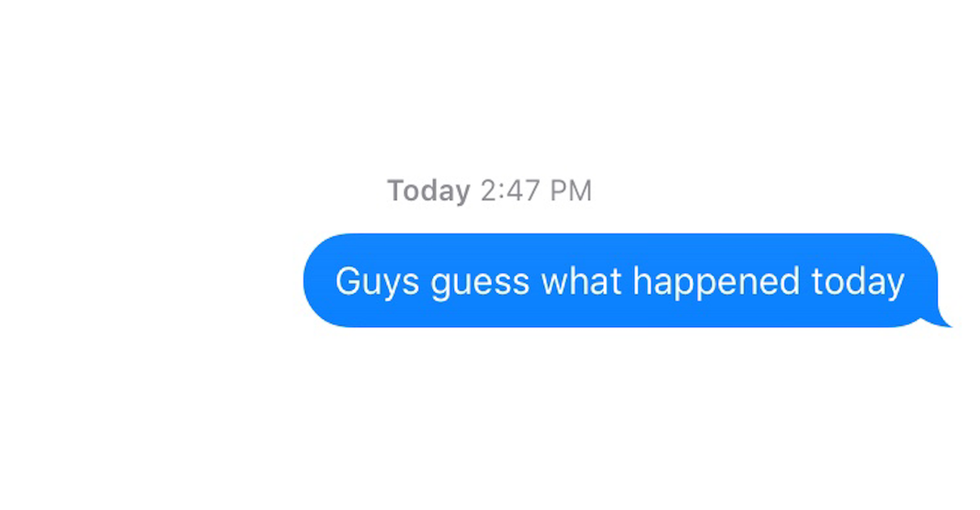
Task: Click the blue space above the message text
Action: point(620,248)
